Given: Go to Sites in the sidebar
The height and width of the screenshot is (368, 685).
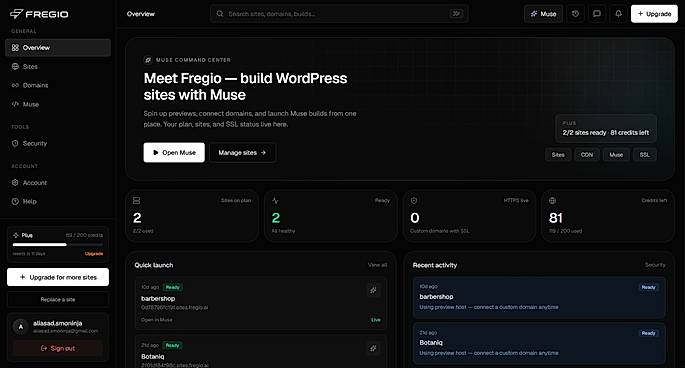Looking at the screenshot, I should coord(58,66).
